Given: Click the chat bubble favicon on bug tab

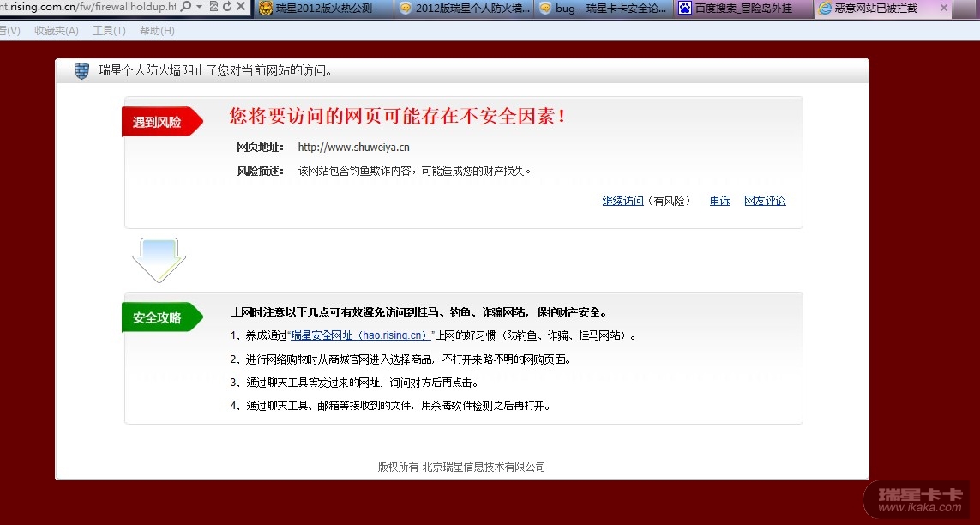Looking at the screenshot, I should (545, 8).
